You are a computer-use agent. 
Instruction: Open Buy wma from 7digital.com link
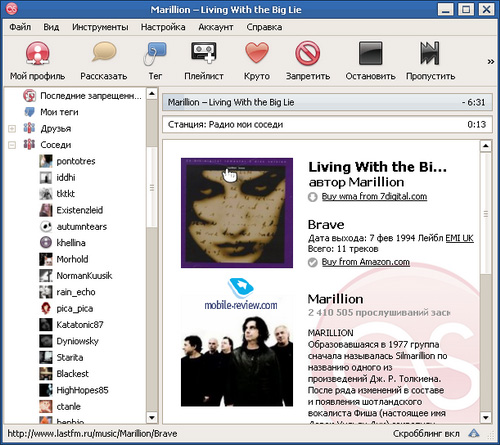point(374,197)
